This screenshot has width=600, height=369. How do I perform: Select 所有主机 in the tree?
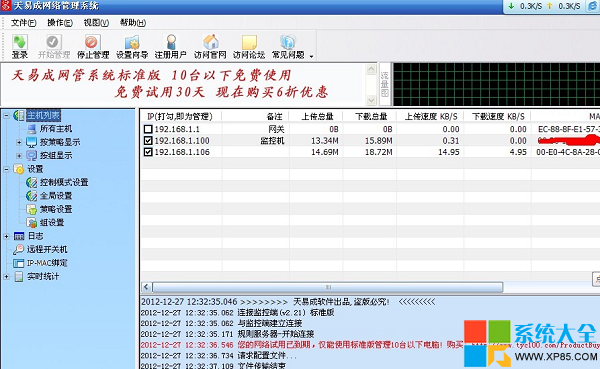56,129
